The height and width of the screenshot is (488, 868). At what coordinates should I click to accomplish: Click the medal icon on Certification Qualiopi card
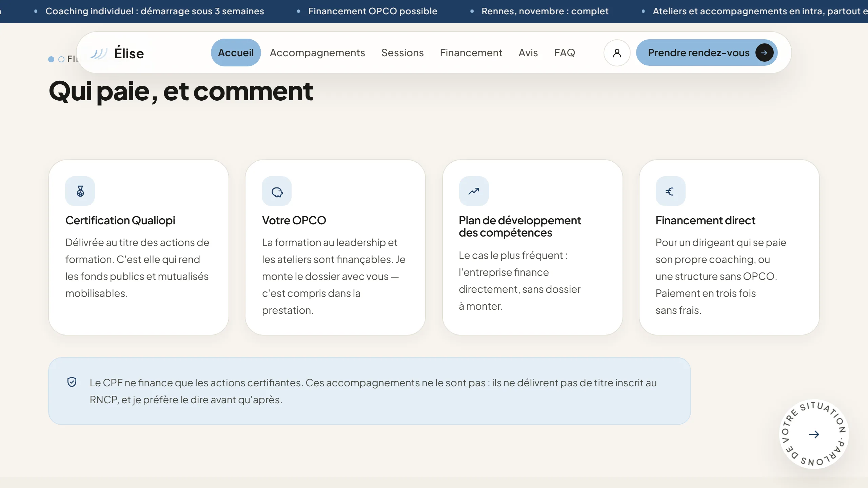[x=80, y=191]
